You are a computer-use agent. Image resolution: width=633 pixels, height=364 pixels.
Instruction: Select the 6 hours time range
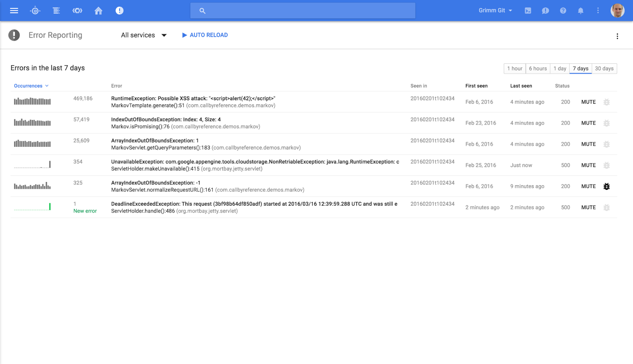coord(538,68)
